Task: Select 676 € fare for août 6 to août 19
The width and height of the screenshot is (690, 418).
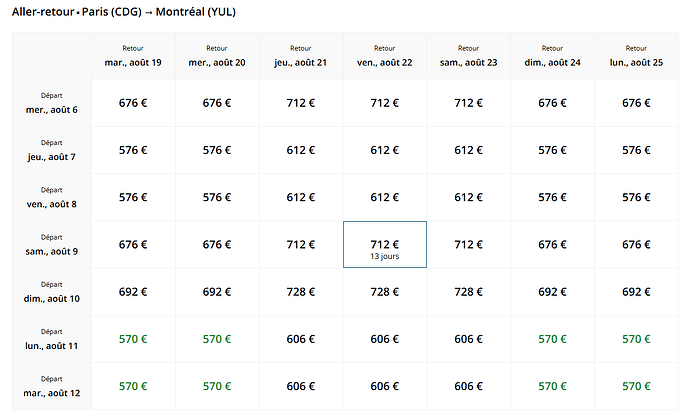Action: coord(133,103)
